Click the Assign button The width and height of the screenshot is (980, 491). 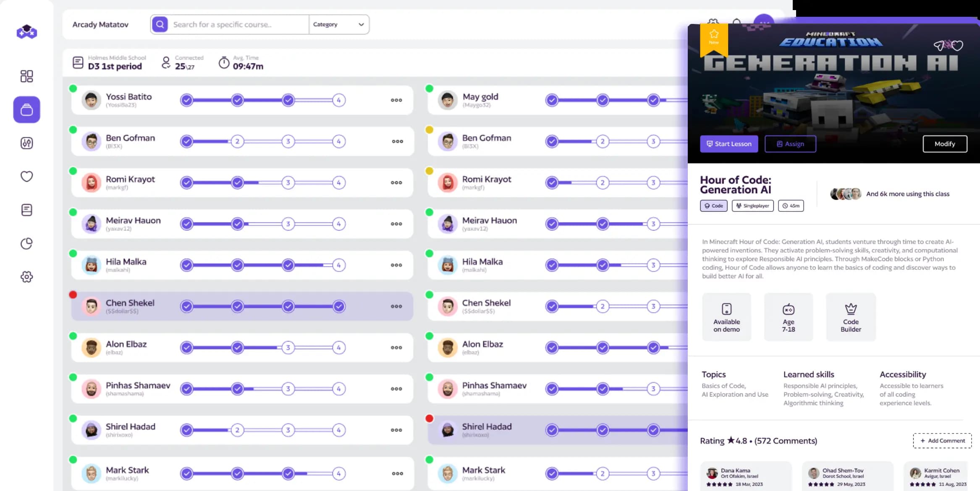point(790,144)
